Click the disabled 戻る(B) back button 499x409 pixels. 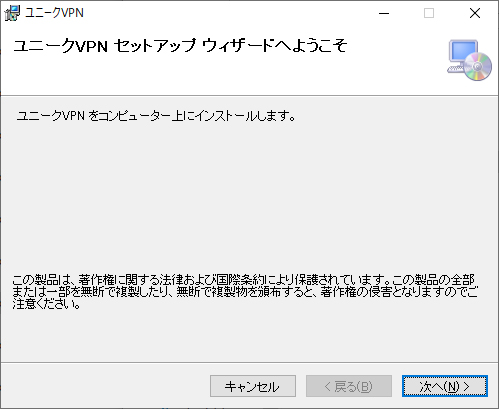349,386
